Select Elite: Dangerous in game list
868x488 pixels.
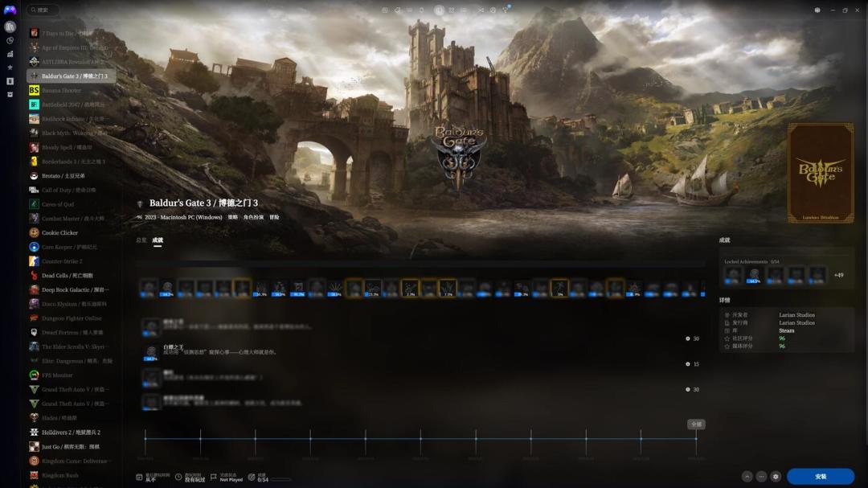tap(72, 361)
